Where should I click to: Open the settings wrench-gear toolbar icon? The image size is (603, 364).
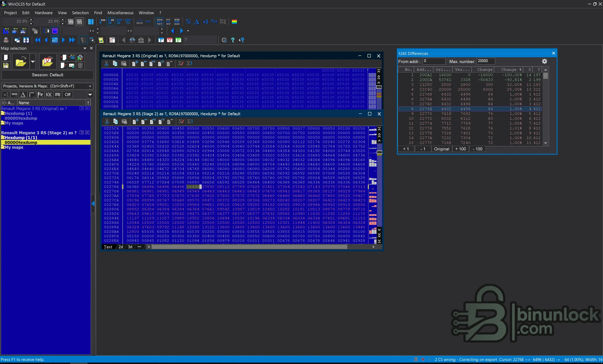click(224, 40)
